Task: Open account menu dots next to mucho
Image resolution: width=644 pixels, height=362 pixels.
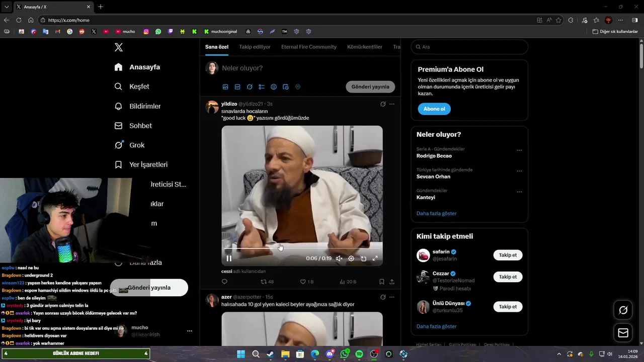Action: click(190, 331)
